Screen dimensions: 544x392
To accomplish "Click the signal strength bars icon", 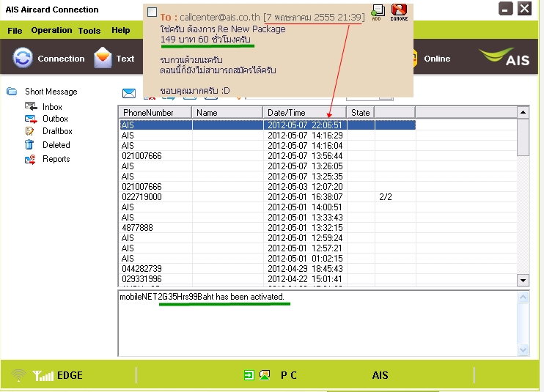I will (x=43, y=375).
